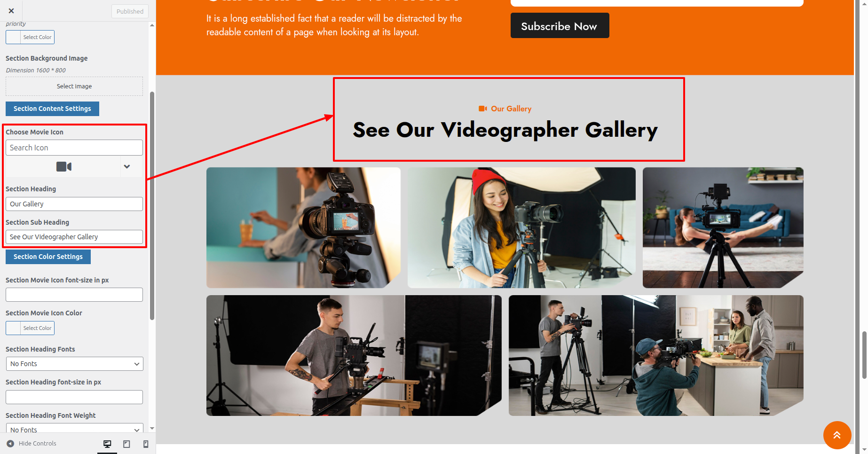Click the Section Sub Heading text field
The image size is (868, 454).
click(74, 237)
